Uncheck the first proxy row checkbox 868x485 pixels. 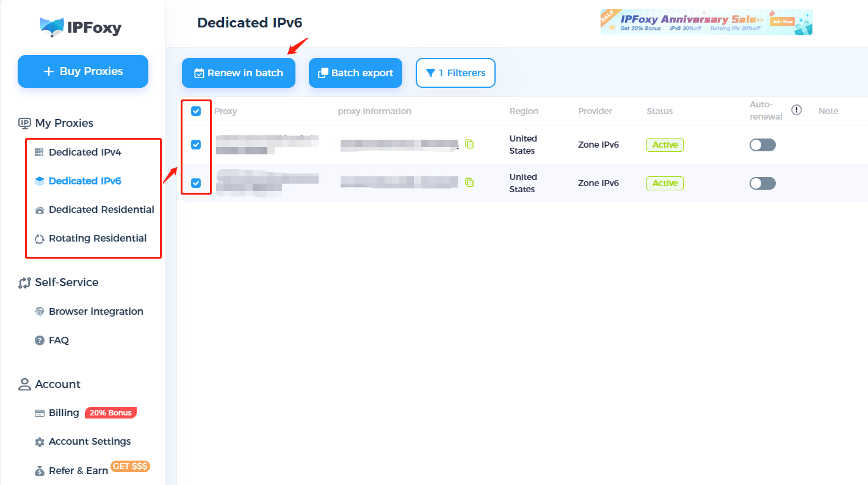click(x=197, y=145)
